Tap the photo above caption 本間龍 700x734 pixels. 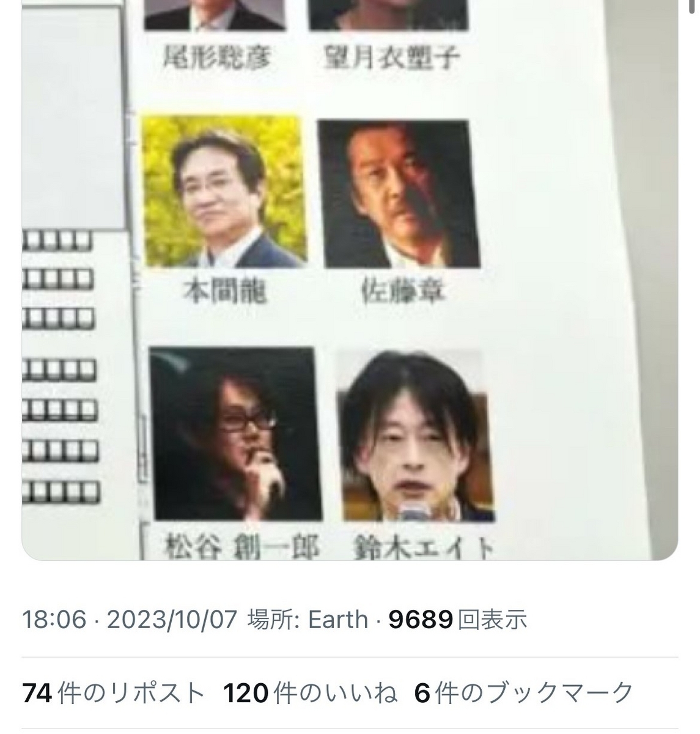(223, 192)
